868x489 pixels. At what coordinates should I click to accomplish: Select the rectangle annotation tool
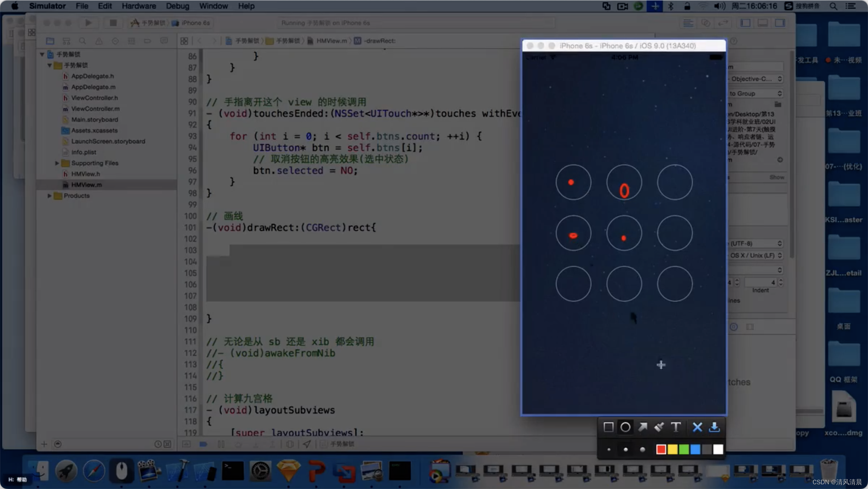pos(608,427)
